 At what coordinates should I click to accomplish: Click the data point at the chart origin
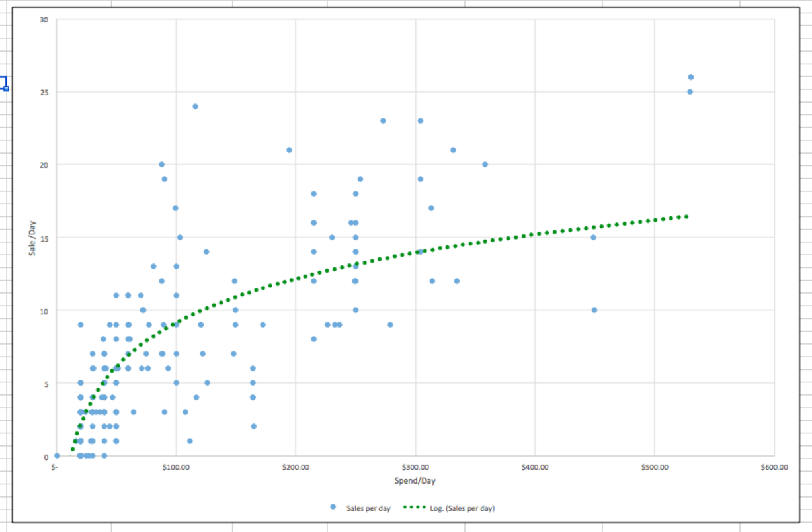[57, 455]
